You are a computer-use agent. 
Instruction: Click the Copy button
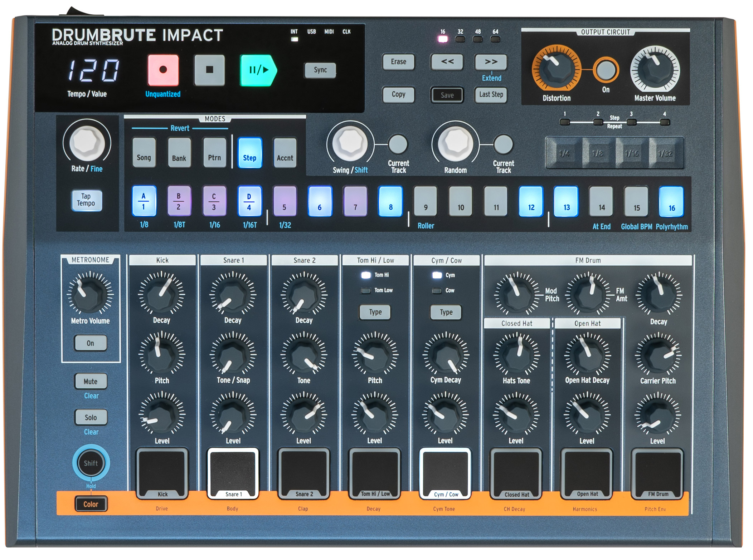[x=398, y=94]
